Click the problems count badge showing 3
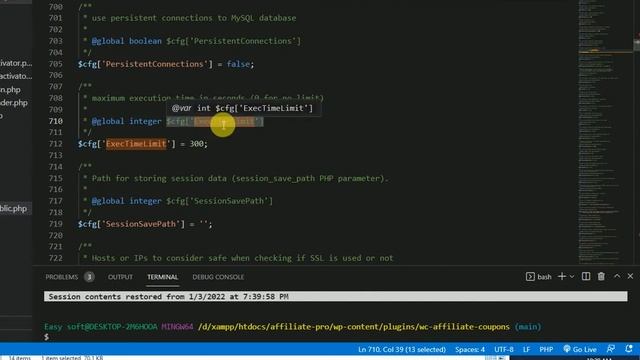 click(x=89, y=277)
